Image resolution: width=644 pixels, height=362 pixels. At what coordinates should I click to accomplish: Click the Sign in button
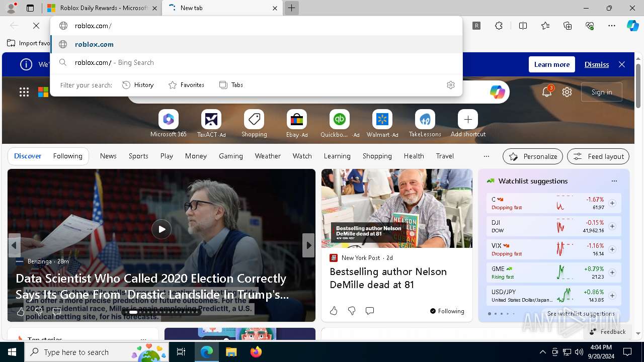pos(602,92)
